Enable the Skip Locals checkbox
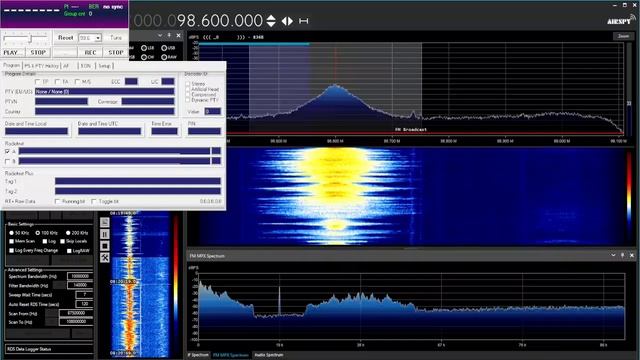This screenshot has width=640, height=360. (62, 241)
